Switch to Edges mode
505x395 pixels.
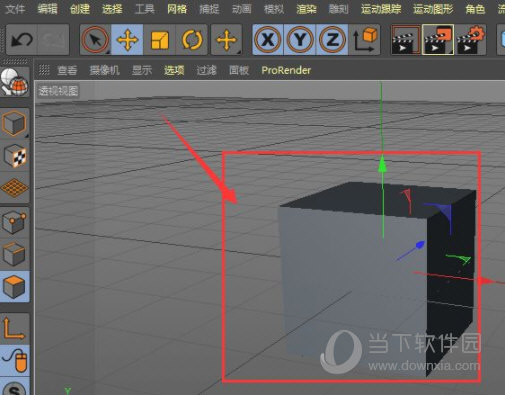(14, 254)
